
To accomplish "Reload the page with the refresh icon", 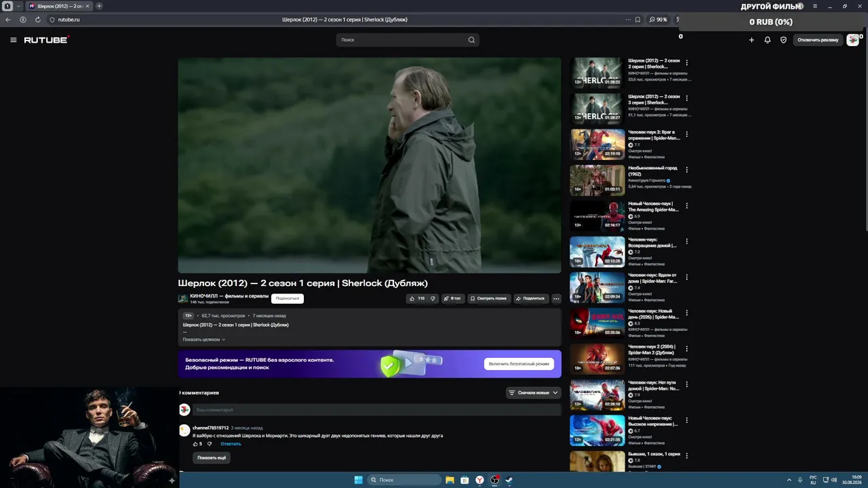I will (x=37, y=20).
